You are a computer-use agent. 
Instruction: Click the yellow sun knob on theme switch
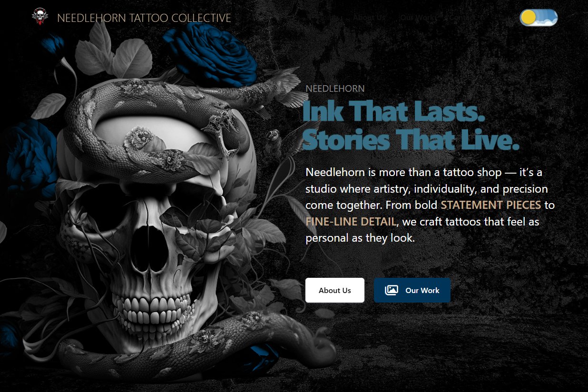click(529, 18)
